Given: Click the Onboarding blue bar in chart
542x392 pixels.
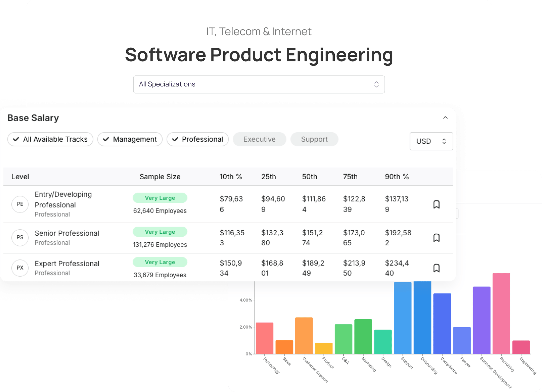Looking at the screenshot, I should (422, 317).
